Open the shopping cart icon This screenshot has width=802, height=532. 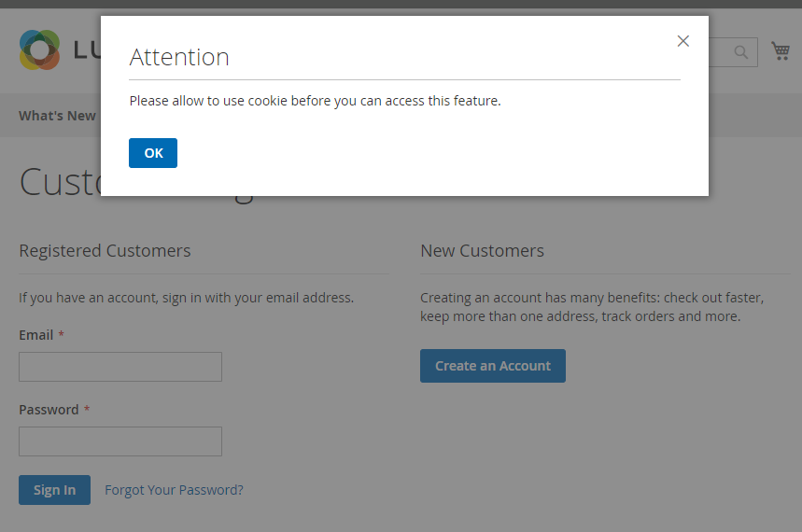[x=781, y=50]
